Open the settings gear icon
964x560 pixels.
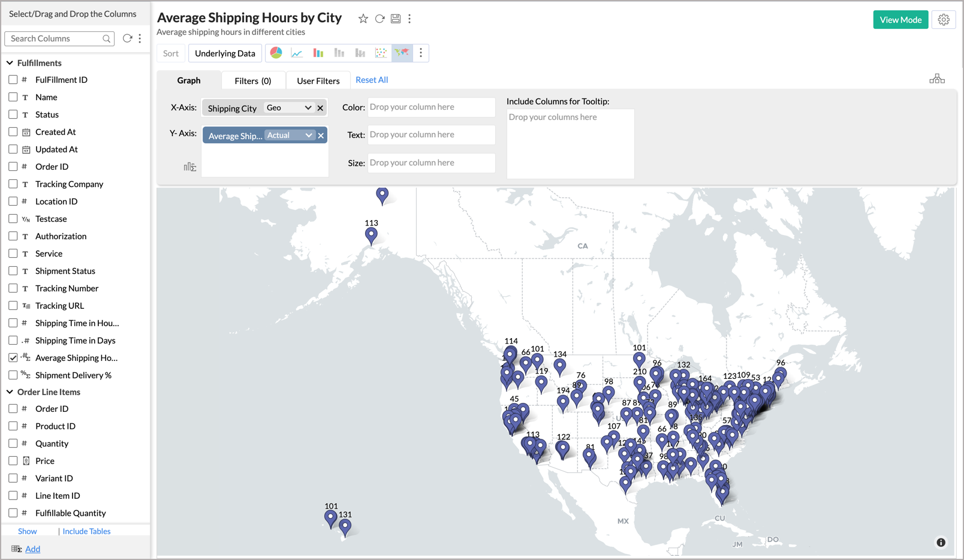944,20
